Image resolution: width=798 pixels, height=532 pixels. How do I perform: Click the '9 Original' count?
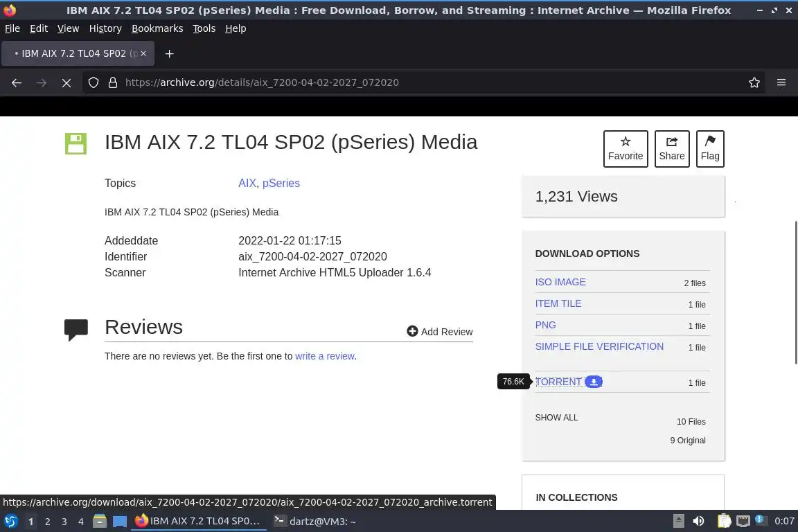point(688,441)
